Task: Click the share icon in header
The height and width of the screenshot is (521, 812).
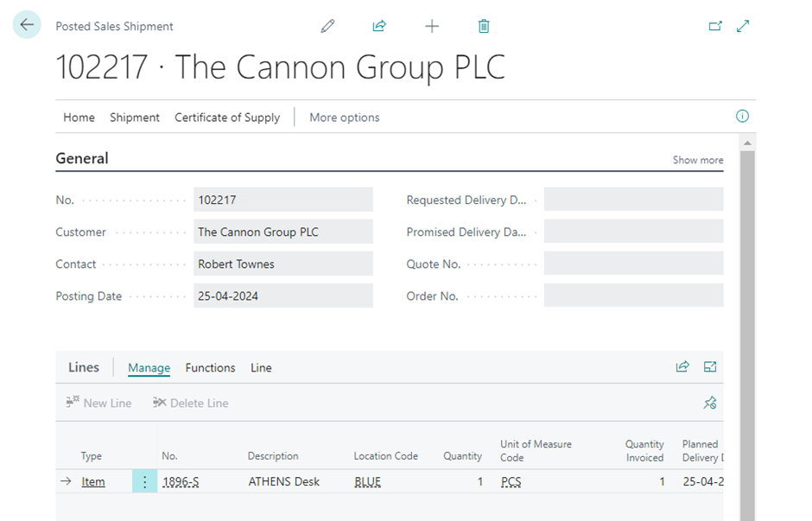Action: (379, 26)
